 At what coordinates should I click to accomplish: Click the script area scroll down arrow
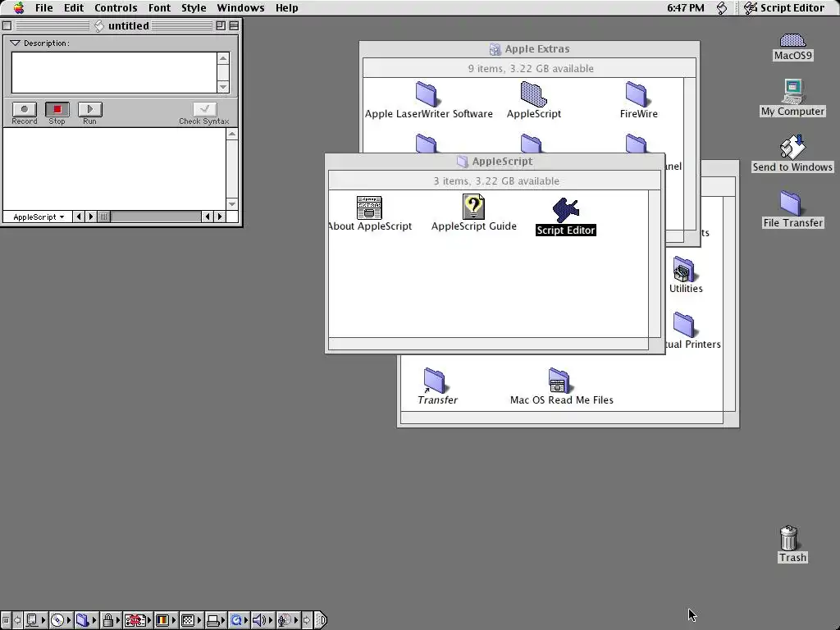point(232,203)
